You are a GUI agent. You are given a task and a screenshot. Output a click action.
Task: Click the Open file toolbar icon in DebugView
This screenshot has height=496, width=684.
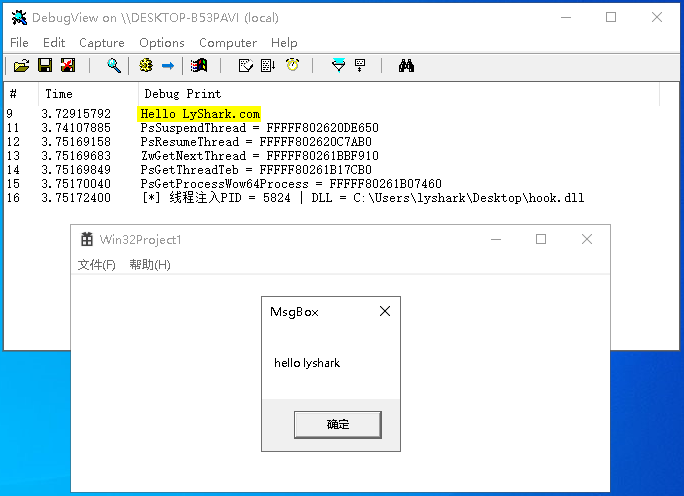(21, 66)
